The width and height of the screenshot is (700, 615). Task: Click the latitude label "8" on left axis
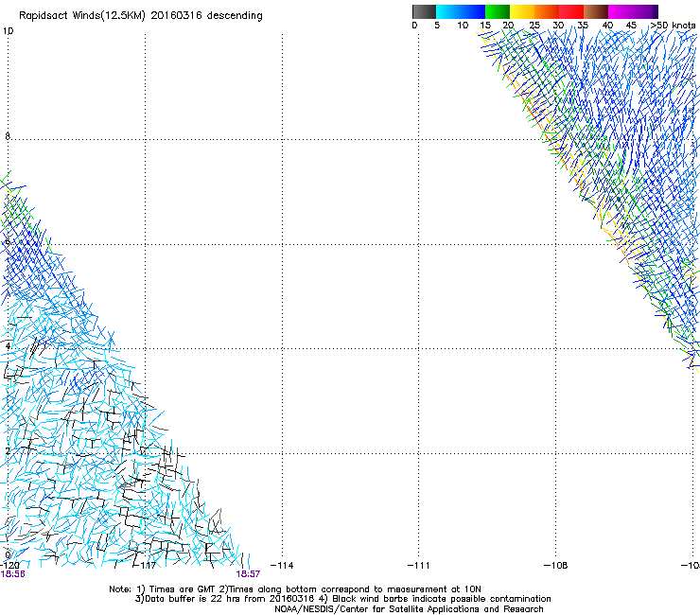tap(8, 136)
